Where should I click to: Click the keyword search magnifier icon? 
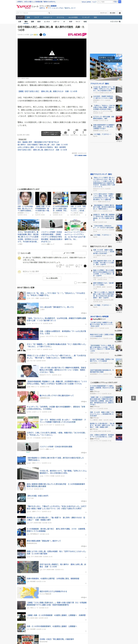point(49,13)
